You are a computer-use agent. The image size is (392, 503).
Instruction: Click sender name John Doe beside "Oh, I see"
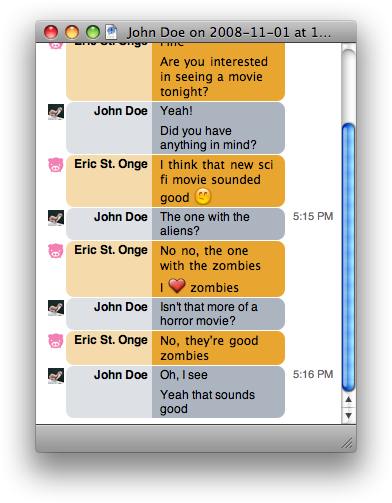tap(121, 375)
